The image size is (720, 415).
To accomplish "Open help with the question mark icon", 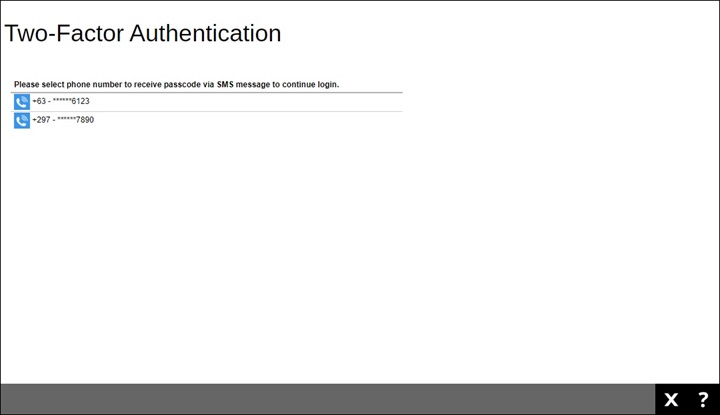I will 703,400.
